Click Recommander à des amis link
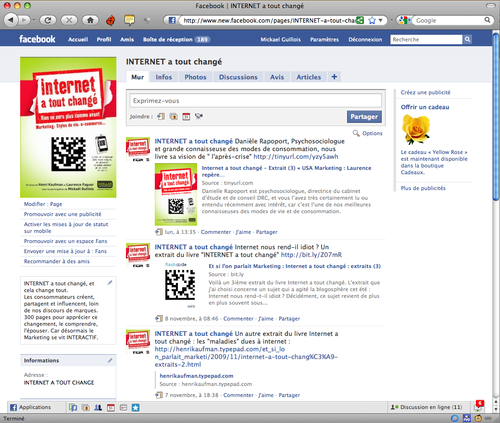 point(57,261)
